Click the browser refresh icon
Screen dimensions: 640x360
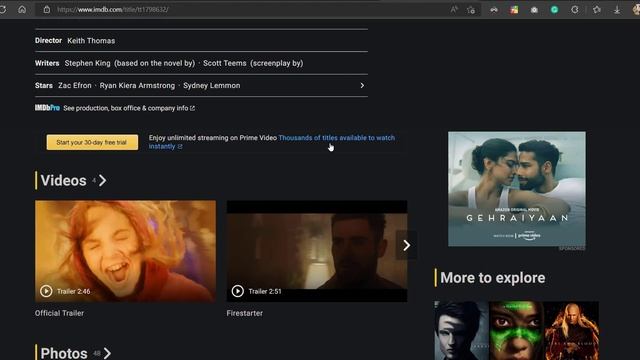coord(3,9)
